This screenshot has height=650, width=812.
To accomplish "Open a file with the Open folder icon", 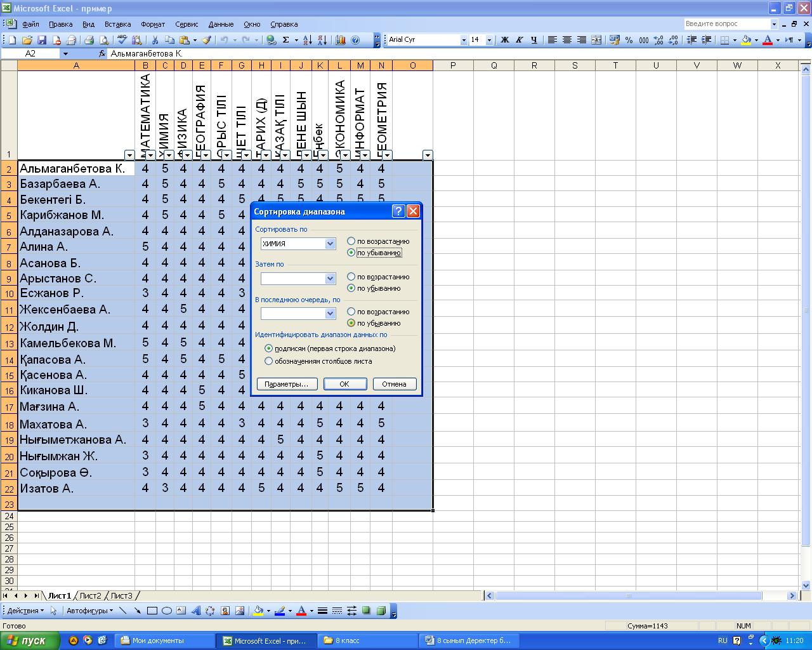I will pyautogui.click(x=27, y=40).
